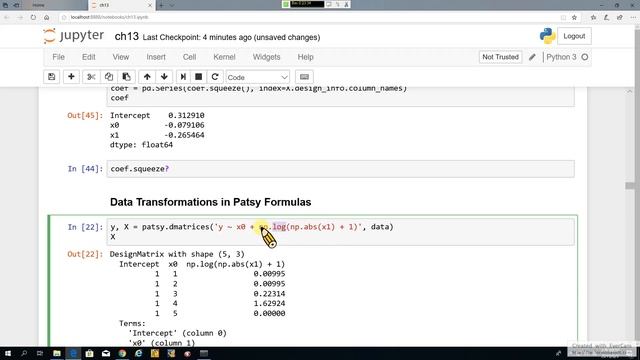Restart the kernel icon
640x360 pixels.
tap(215, 77)
